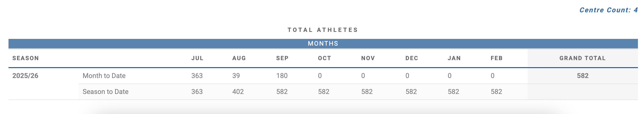Select the SEASON column header
The height and width of the screenshot is (114, 644).
coord(26,58)
